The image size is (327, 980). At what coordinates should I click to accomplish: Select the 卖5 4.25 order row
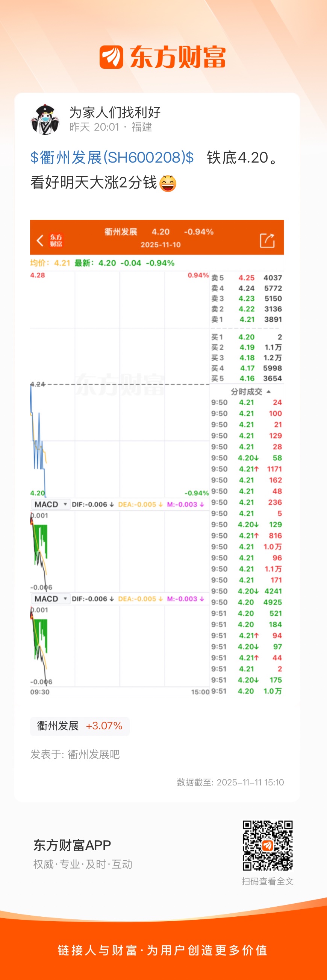(x=247, y=278)
